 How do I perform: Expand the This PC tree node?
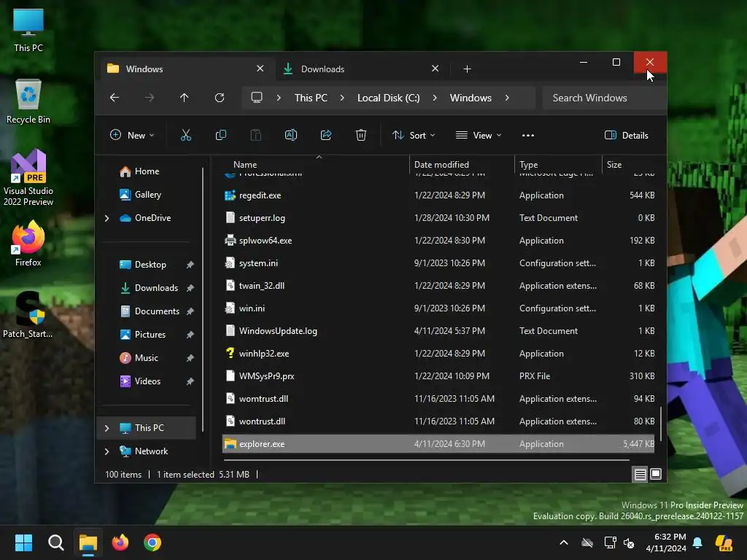pyautogui.click(x=107, y=428)
